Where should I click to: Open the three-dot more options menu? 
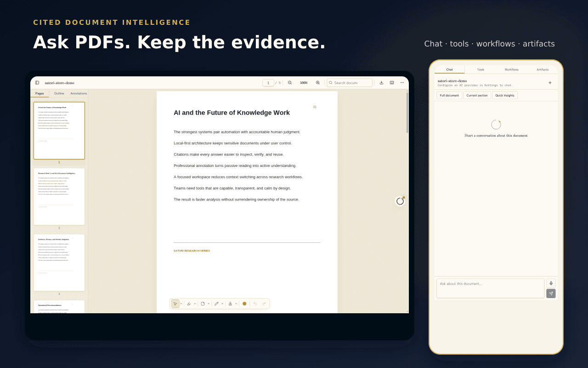(402, 83)
